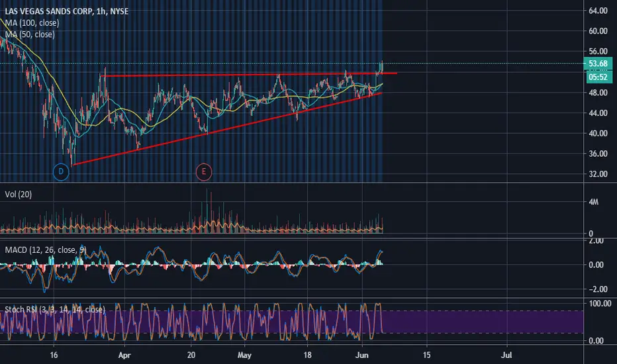The width and height of the screenshot is (617, 364).
Task: Click the May date on time axis
Action: point(244,355)
